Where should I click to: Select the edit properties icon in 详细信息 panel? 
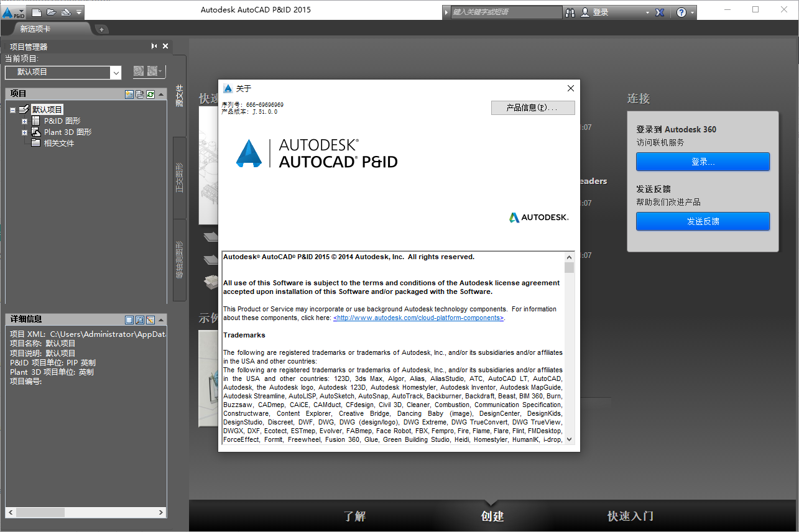tap(150, 319)
